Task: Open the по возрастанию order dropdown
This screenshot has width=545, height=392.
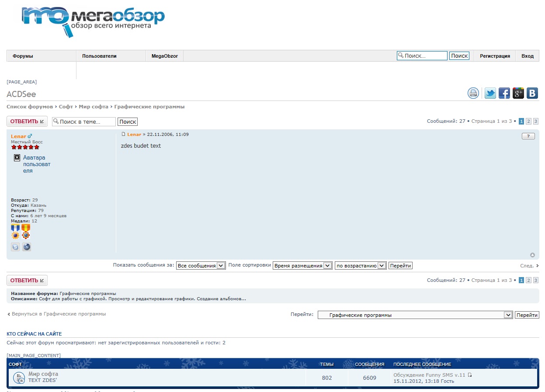Action: coord(361,266)
